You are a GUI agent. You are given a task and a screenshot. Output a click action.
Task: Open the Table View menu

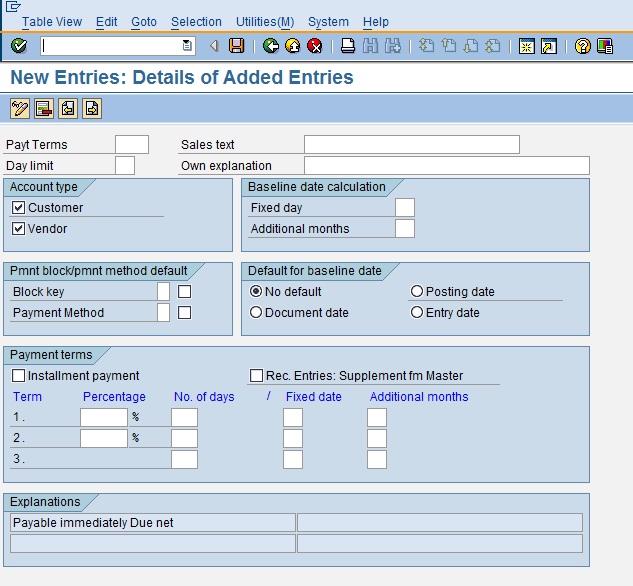pyautogui.click(x=52, y=21)
